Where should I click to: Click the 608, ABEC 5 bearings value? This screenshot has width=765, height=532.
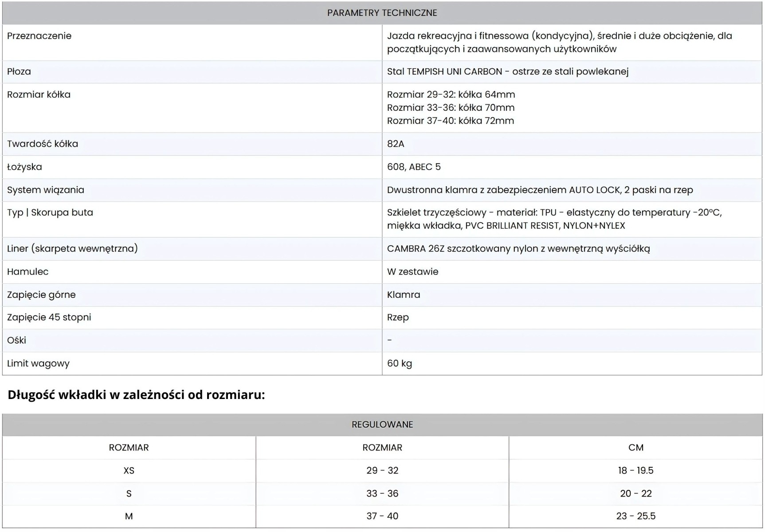point(414,167)
